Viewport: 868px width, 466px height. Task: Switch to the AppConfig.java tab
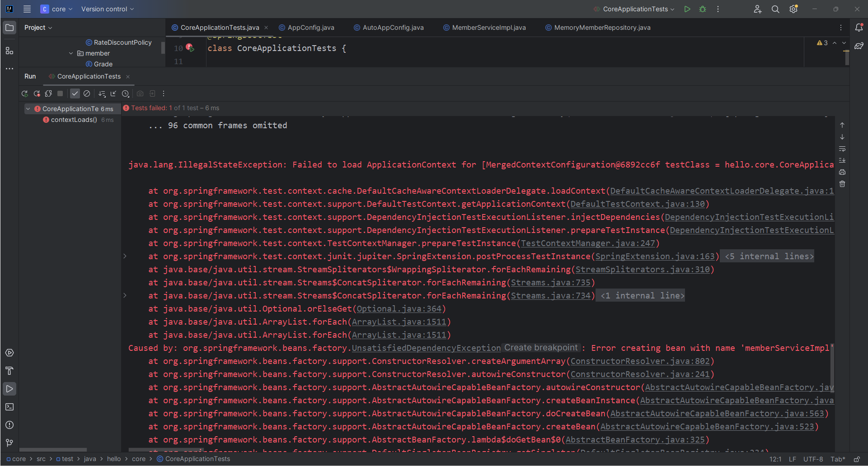click(310, 28)
